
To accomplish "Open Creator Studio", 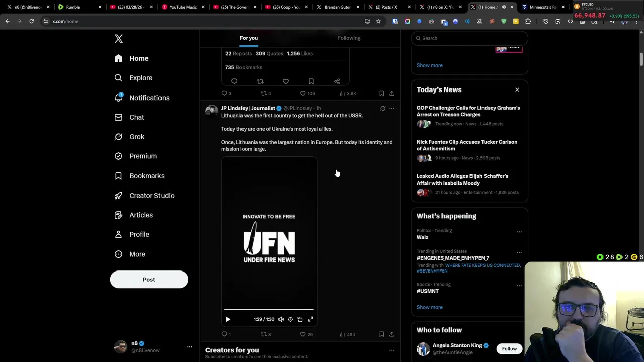I will pos(144,196).
